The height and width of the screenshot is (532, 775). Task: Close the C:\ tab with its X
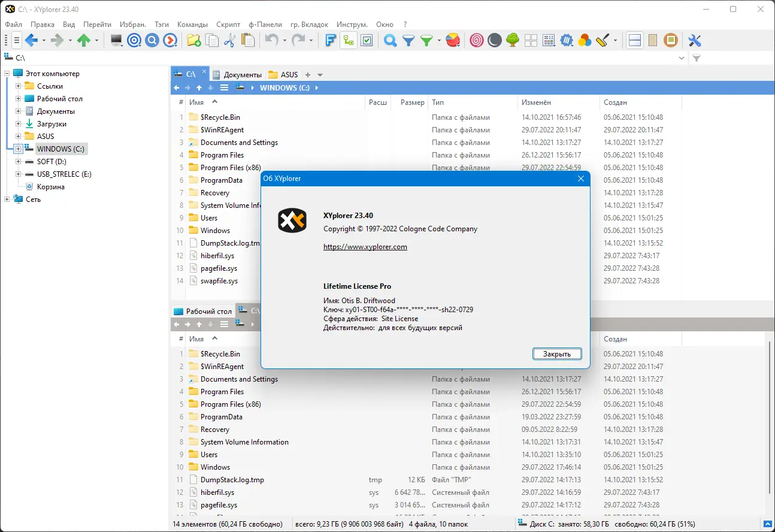point(204,72)
